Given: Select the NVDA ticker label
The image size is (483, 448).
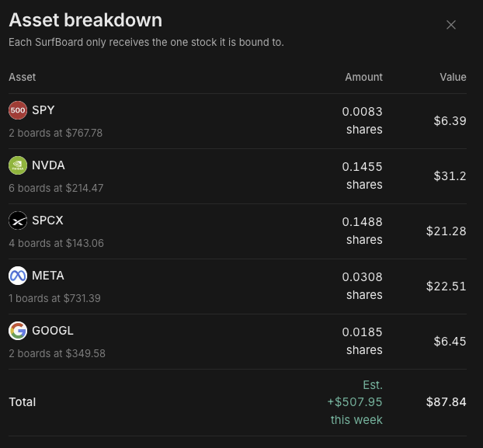Looking at the screenshot, I should click(x=48, y=165).
